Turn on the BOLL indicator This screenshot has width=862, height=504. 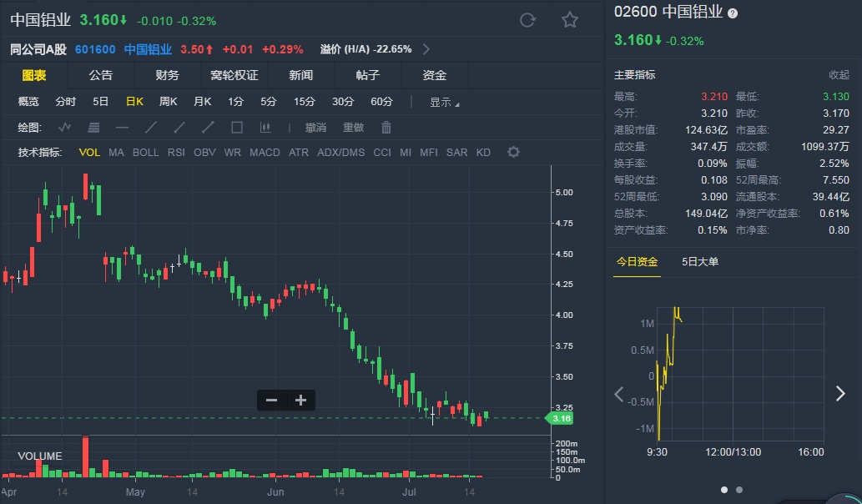[x=145, y=153]
